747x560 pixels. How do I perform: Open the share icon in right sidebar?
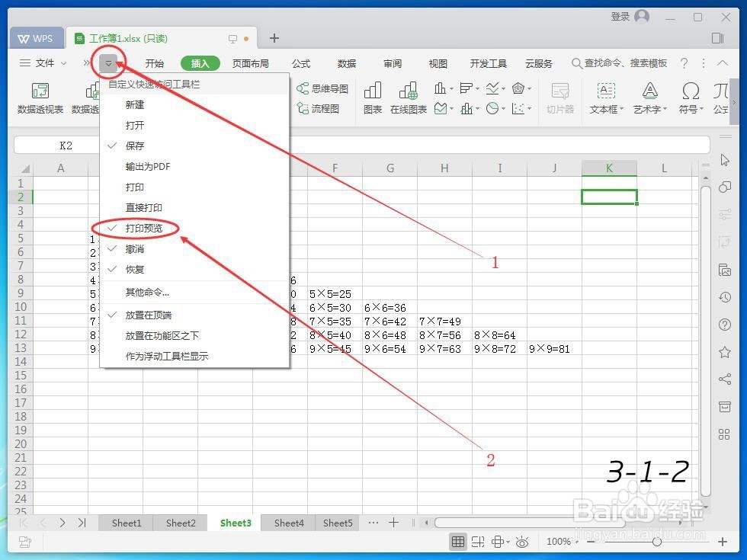(723, 379)
